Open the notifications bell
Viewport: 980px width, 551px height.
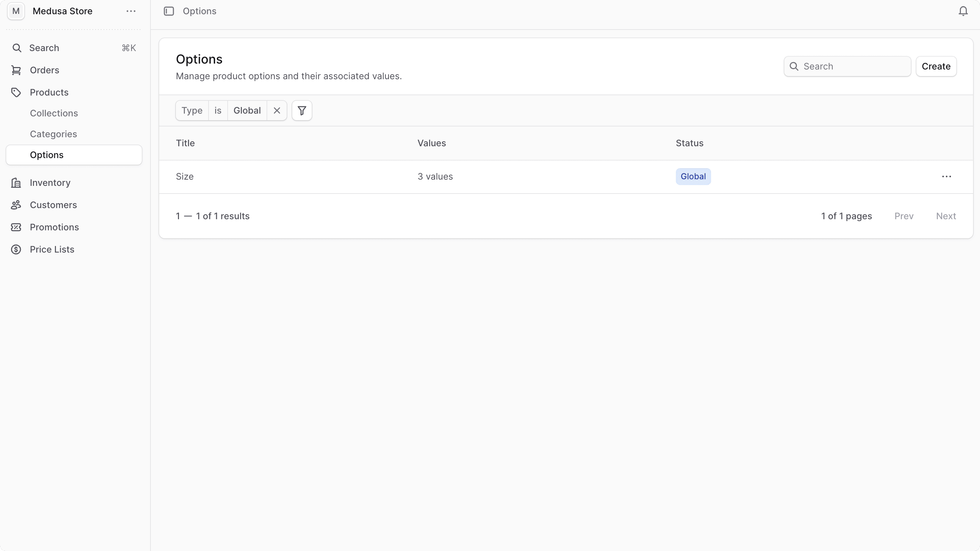click(x=963, y=11)
